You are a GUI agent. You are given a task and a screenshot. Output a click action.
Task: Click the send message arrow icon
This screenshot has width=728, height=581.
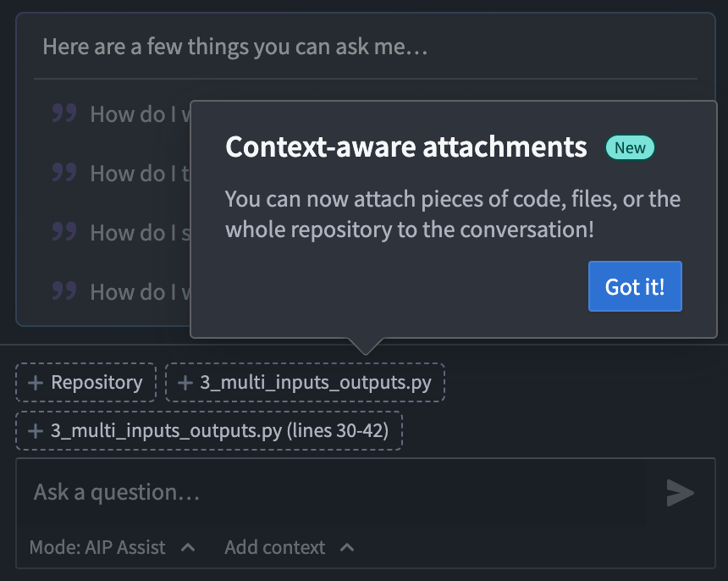click(x=681, y=493)
